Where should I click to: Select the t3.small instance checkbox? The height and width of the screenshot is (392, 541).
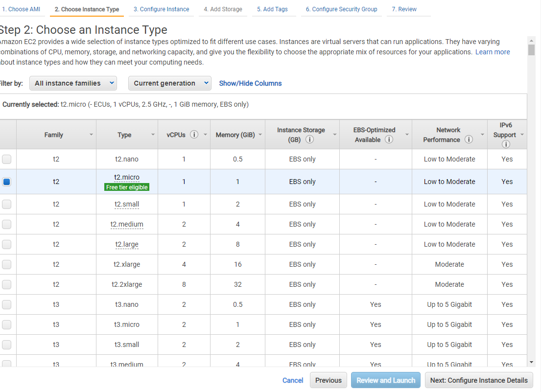tap(6, 345)
